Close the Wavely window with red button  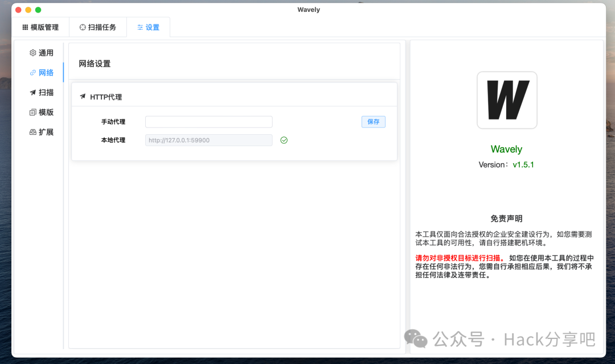click(18, 10)
